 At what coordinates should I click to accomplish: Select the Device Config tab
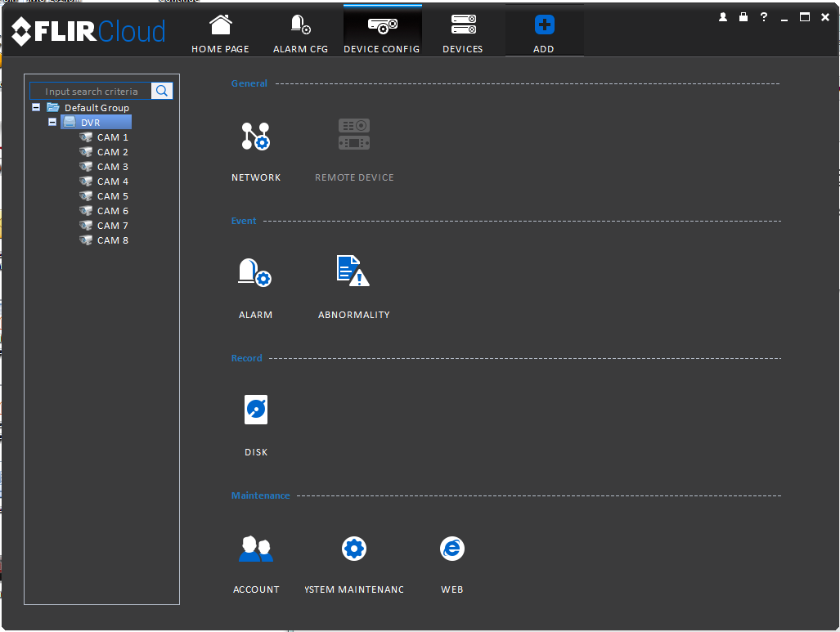coord(382,32)
